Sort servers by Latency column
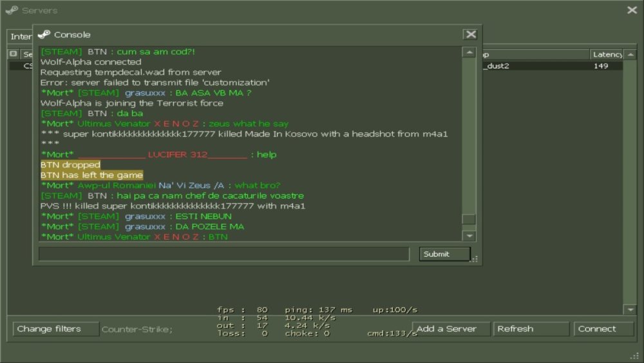 tap(607, 54)
